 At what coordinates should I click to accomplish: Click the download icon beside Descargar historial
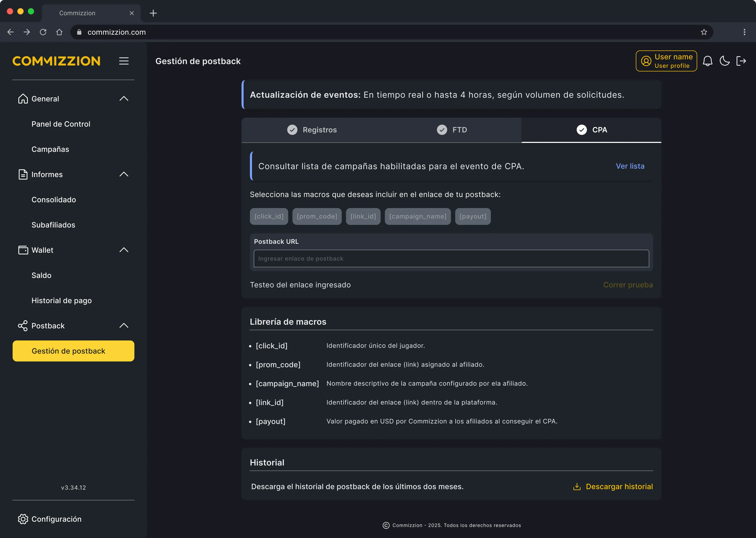coord(577,487)
